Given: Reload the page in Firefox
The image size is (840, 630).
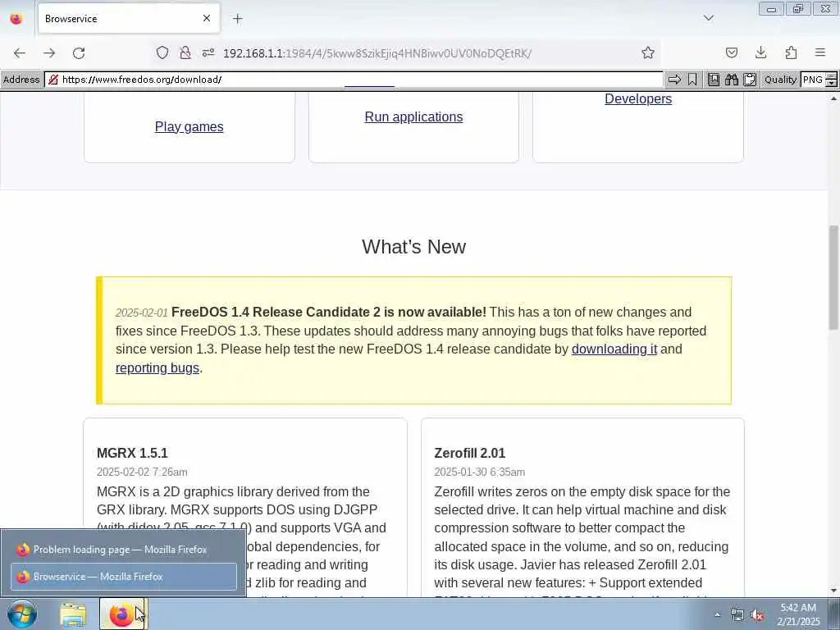Looking at the screenshot, I should 79,52.
